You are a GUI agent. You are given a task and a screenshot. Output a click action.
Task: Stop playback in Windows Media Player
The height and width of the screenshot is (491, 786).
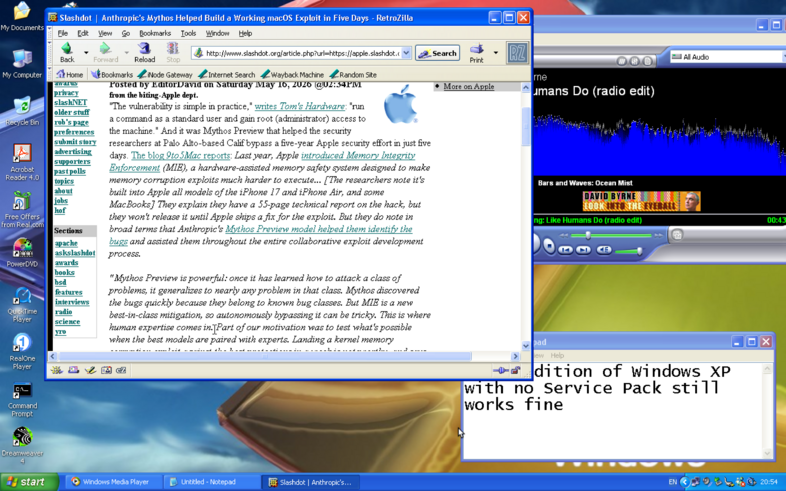(549, 247)
